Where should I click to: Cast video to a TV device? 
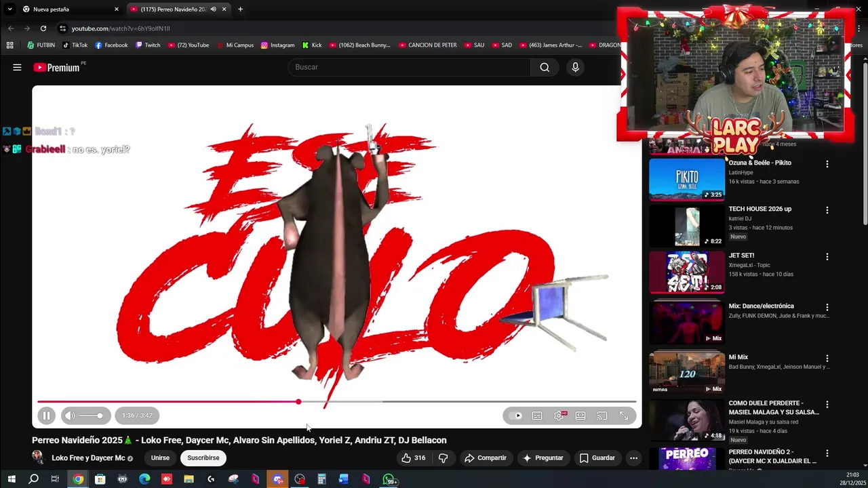click(x=602, y=415)
